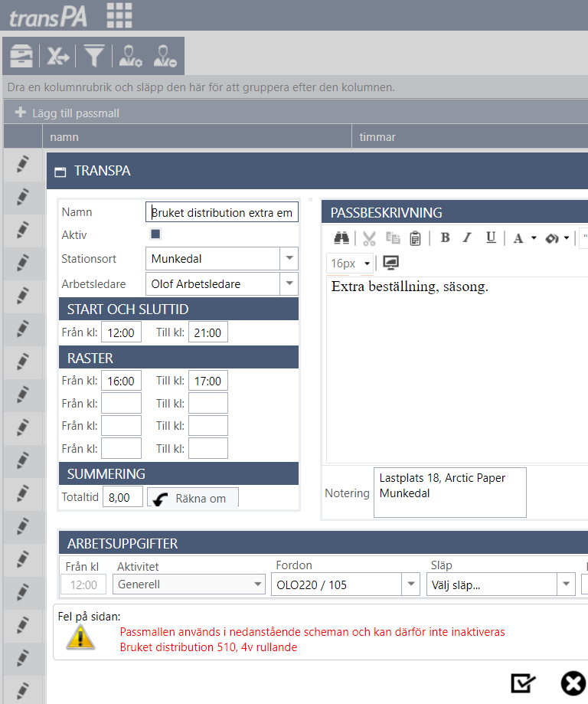Open the apps grid menu beside transPA logo
The image size is (588, 704).
(119, 16)
